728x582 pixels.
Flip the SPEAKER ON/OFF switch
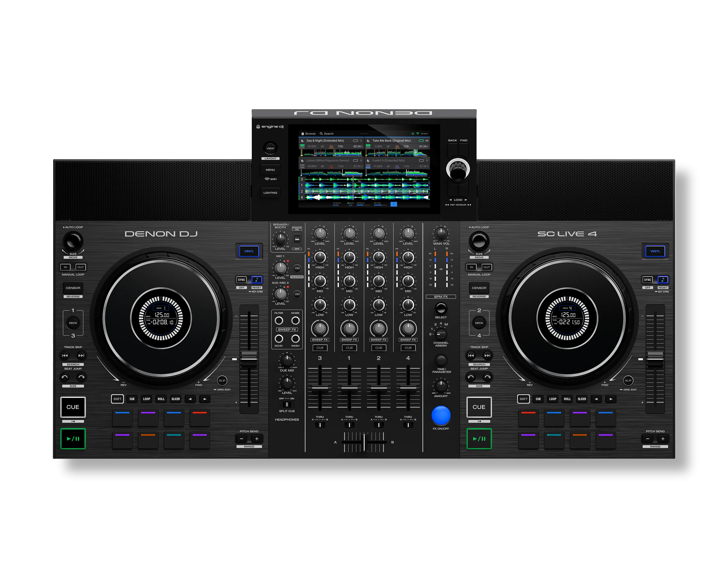point(297,239)
